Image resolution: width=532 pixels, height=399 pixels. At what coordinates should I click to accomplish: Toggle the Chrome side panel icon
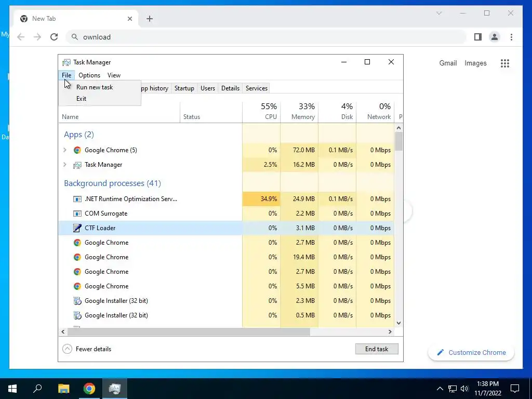tap(478, 37)
